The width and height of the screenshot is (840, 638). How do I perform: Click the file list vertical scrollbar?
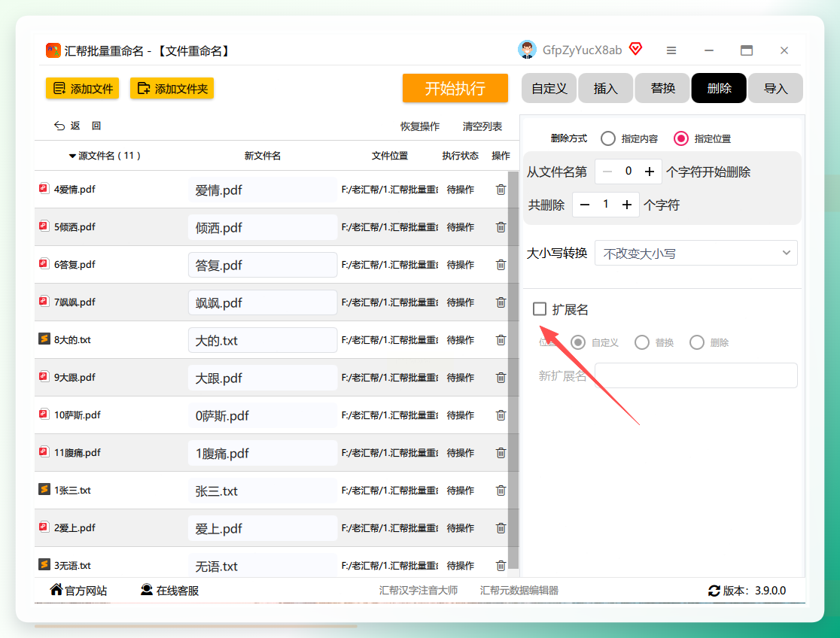tap(513, 369)
